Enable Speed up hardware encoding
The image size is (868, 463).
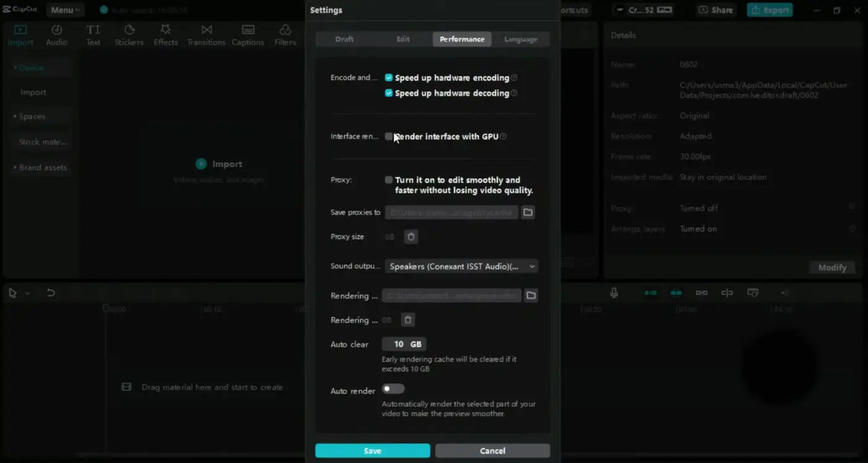(389, 78)
